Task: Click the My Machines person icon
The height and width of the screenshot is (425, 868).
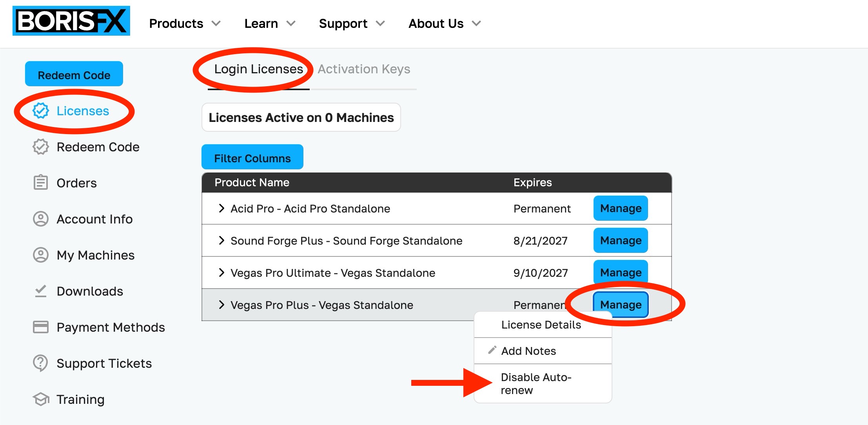Action: pyautogui.click(x=41, y=255)
